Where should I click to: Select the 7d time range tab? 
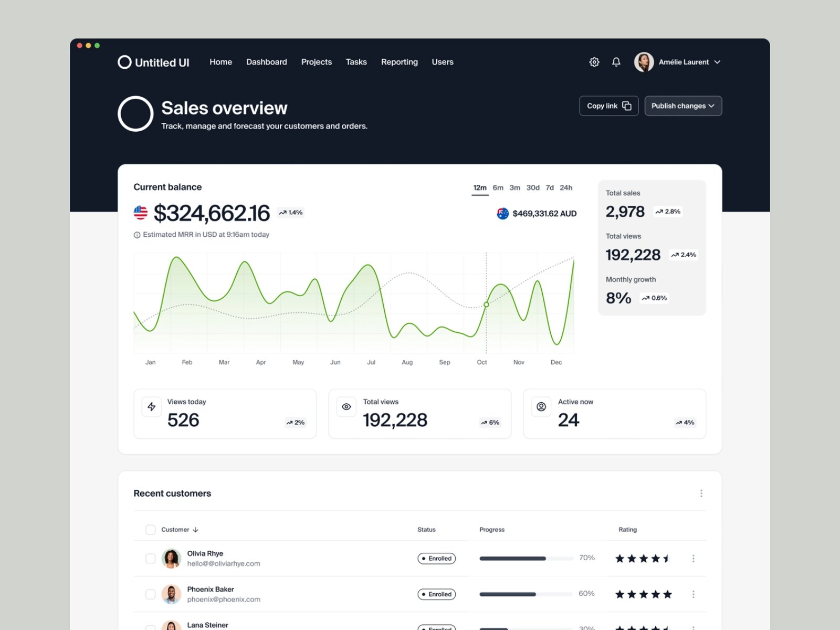(550, 188)
